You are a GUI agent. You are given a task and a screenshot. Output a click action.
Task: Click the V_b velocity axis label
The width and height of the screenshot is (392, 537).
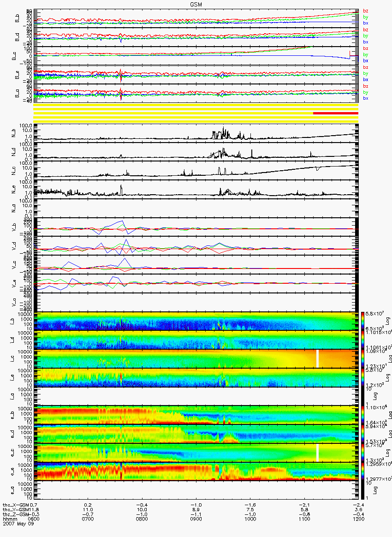(x=14, y=227)
